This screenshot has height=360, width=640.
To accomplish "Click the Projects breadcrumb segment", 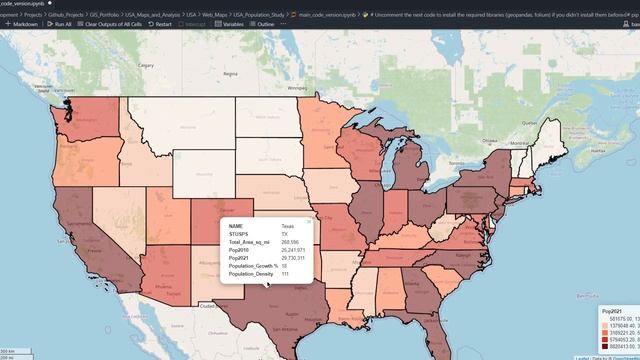I will [33, 15].
